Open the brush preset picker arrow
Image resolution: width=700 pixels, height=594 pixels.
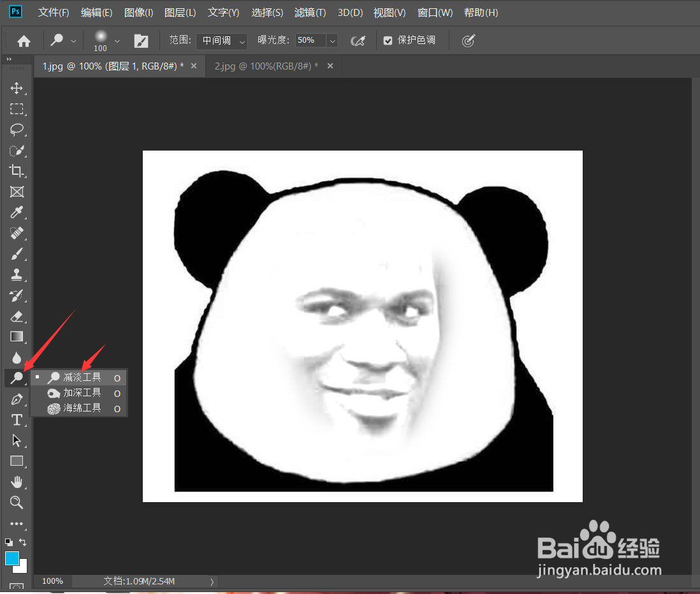[x=117, y=41]
